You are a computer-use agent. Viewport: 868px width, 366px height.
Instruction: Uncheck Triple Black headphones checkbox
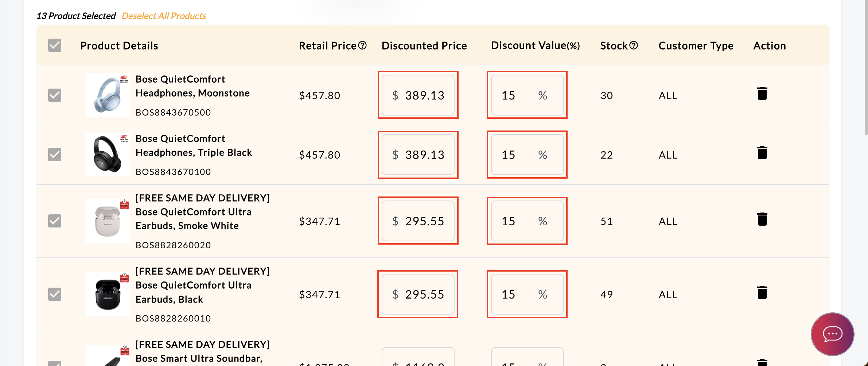[x=55, y=155]
